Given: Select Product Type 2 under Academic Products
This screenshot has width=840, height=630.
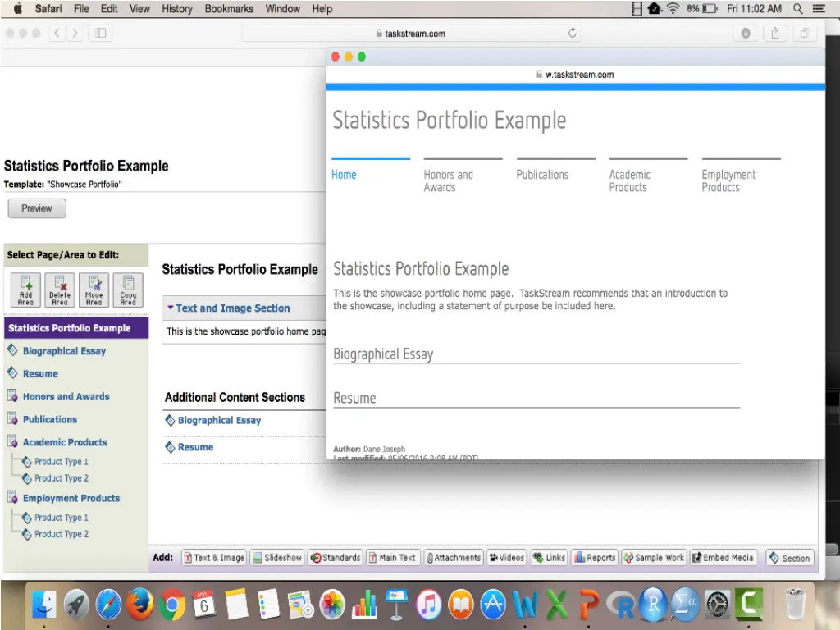Looking at the screenshot, I should 61,478.
